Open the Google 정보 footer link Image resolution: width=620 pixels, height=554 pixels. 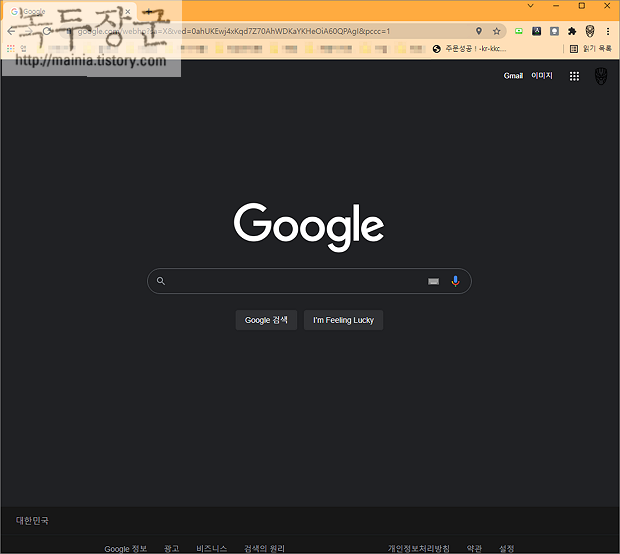click(x=126, y=548)
